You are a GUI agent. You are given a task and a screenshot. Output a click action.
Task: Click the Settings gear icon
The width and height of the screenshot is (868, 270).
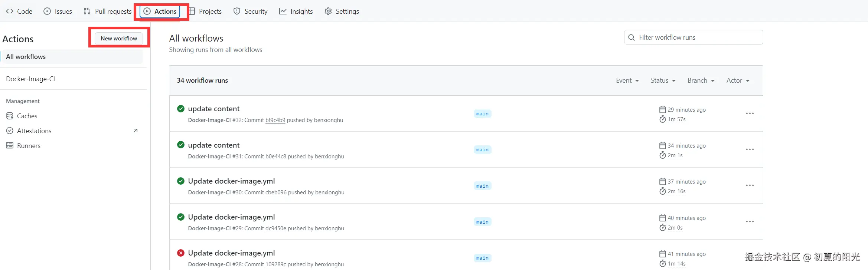point(328,11)
